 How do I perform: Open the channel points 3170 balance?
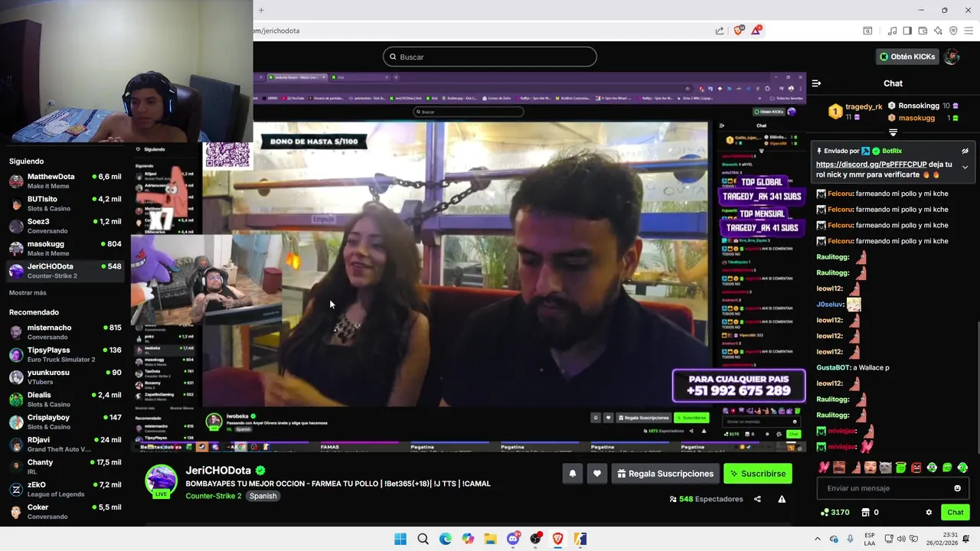835,513
